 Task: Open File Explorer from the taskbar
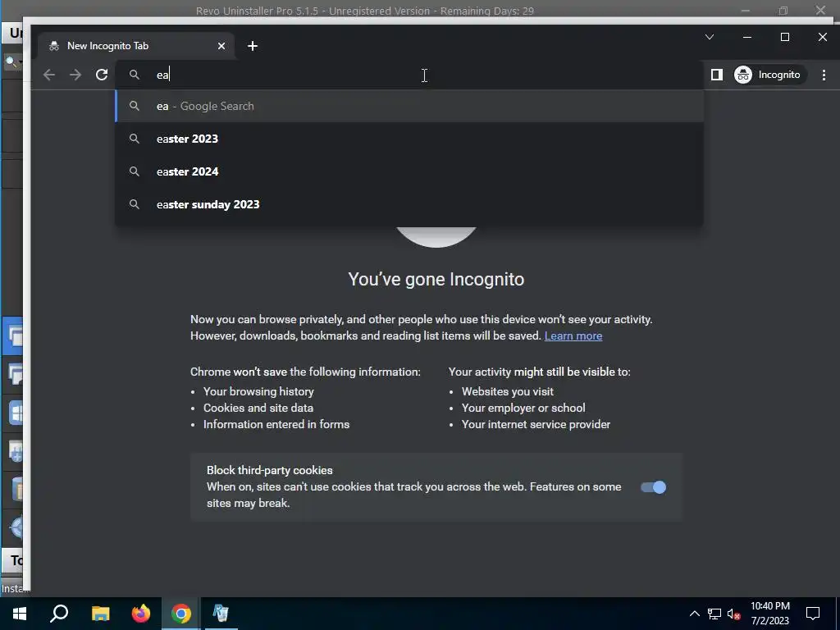click(x=100, y=614)
